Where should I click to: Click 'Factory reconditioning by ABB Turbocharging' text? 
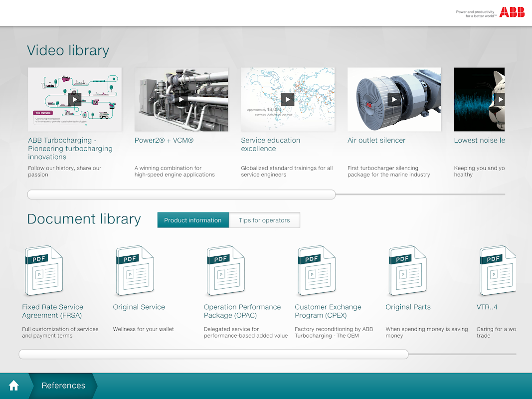[x=334, y=333]
